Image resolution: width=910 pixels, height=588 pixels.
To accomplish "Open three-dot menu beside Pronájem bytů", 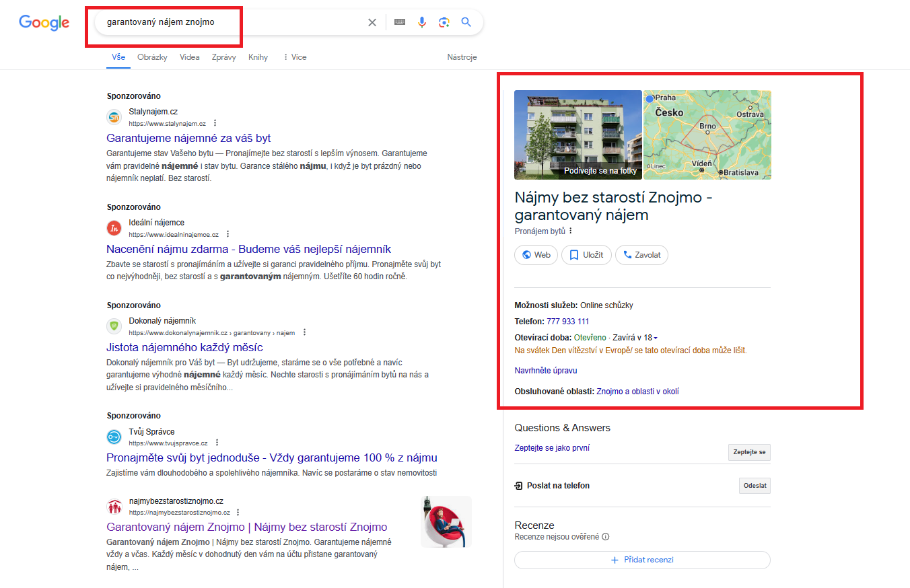I will [x=571, y=231].
